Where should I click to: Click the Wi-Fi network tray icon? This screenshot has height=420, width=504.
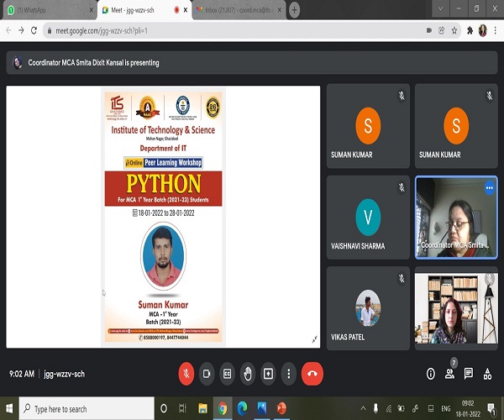389,408
